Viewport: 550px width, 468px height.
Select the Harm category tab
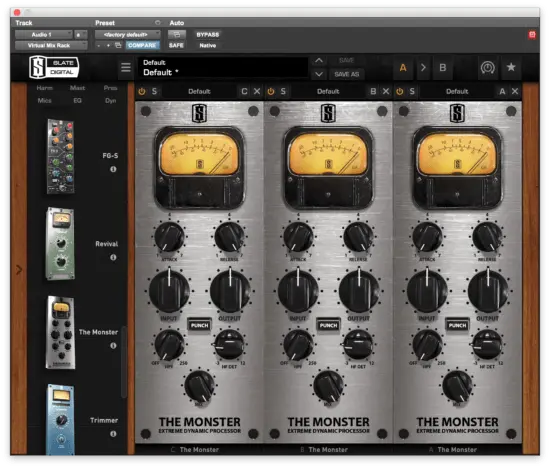(x=45, y=88)
